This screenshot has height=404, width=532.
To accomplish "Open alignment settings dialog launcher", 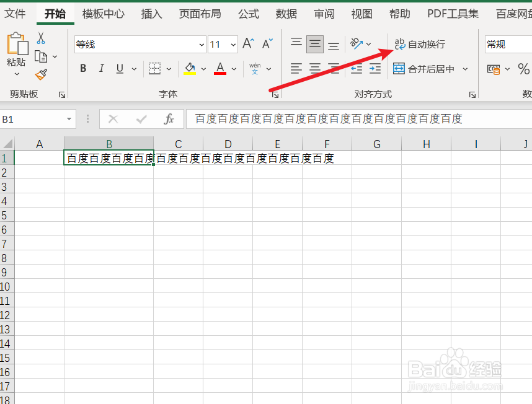I will [472, 95].
